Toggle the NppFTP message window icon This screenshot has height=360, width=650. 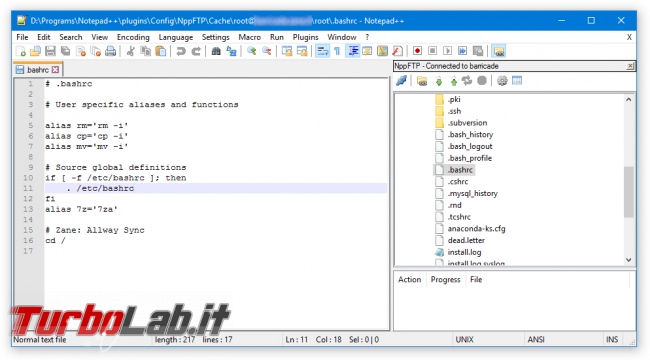(517, 80)
